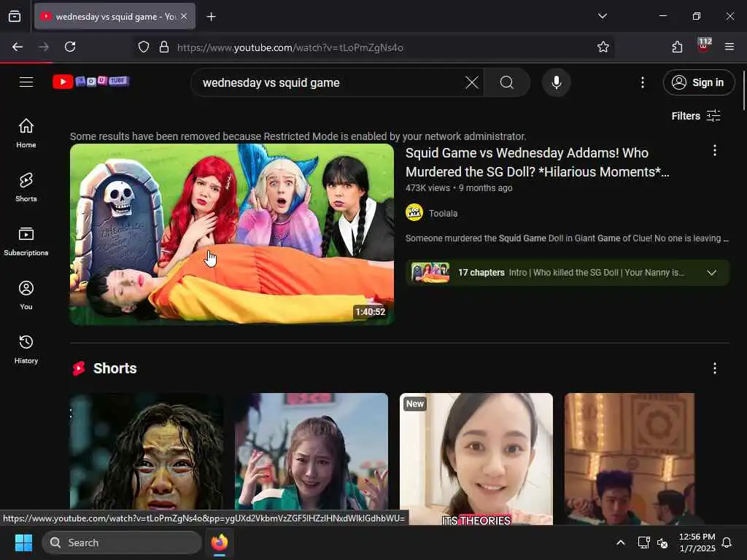
Task: Open Firefox tracking protection shield
Action: 144,47
